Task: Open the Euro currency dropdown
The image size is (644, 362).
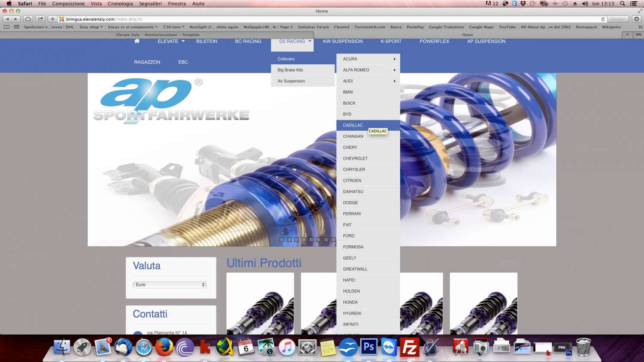Action: (x=170, y=285)
